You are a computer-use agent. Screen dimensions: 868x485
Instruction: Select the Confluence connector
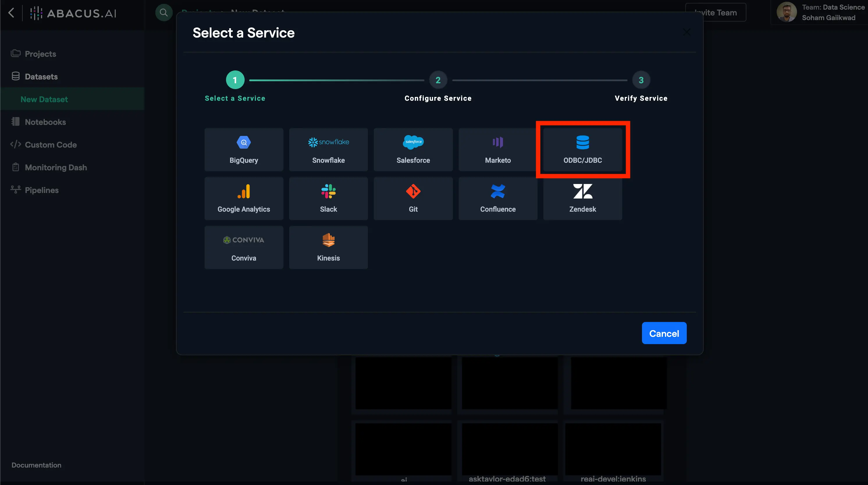(498, 198)
